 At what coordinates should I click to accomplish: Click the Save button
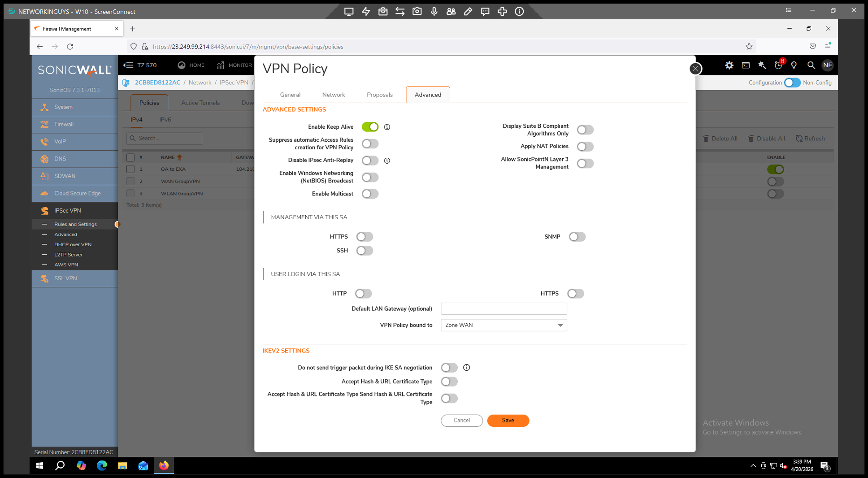click(508, 421)
